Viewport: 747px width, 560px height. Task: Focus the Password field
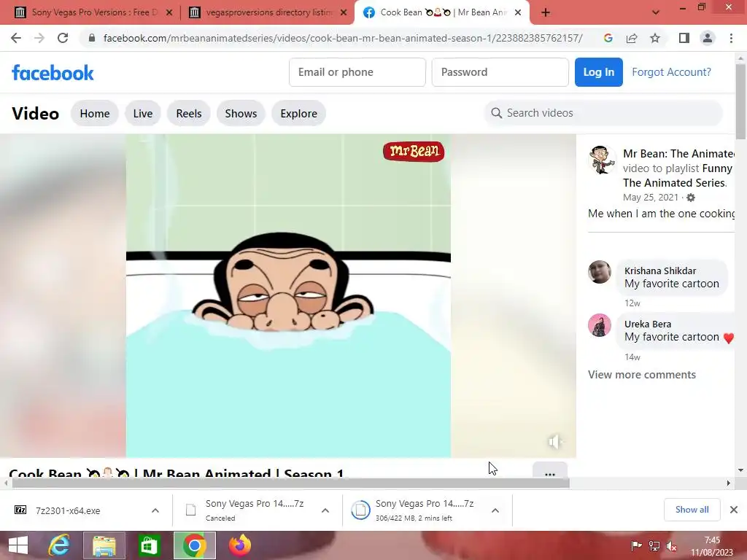click(x=500, y=72)
